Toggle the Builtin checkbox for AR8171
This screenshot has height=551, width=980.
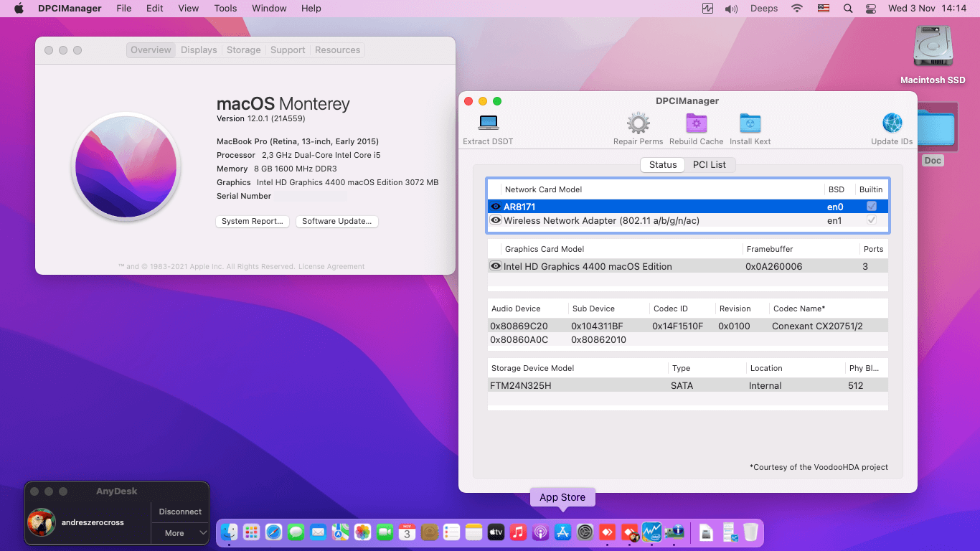[872, 207]
